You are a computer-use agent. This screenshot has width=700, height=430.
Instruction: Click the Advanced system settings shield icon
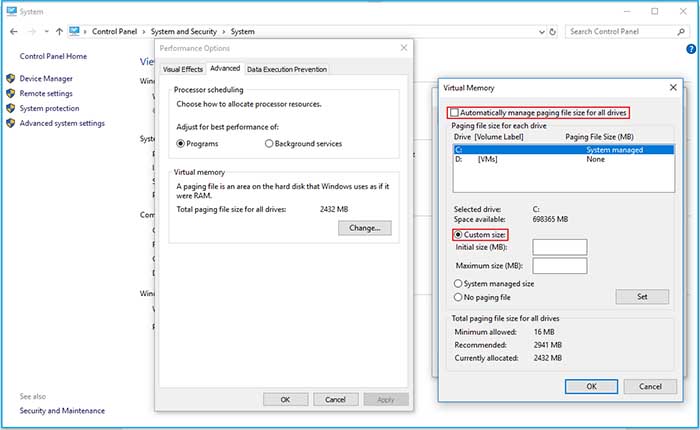click(x=10, y=123)
